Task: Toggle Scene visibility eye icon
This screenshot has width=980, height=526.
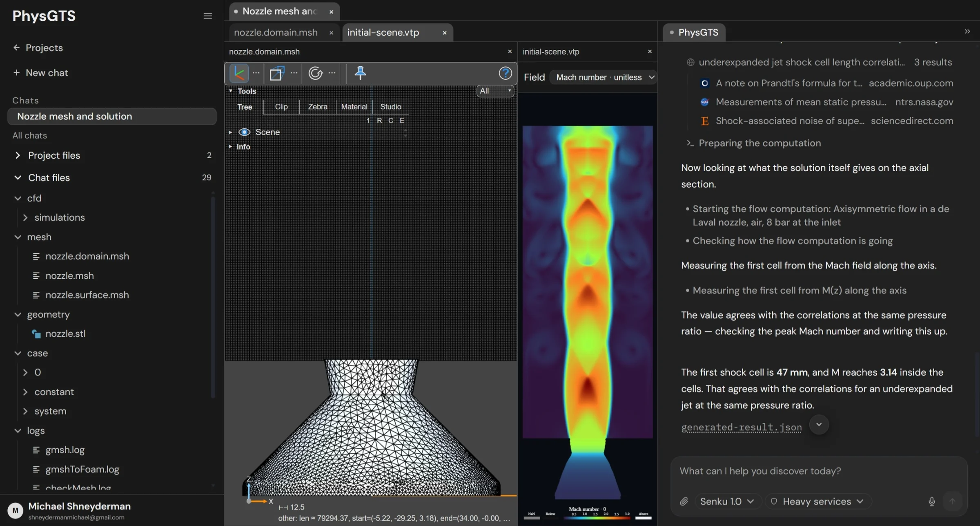Action: [x=244, y=132]
